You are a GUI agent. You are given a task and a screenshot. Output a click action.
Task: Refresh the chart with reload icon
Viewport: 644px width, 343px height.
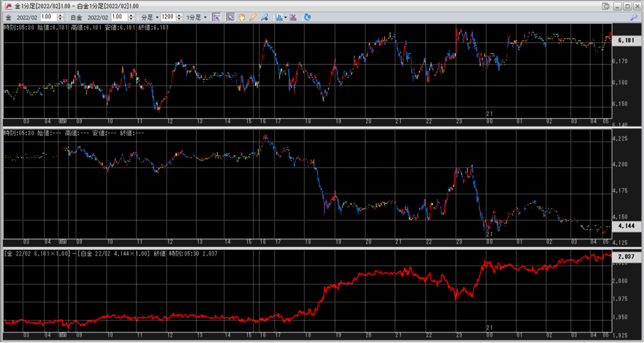point(307,17)
